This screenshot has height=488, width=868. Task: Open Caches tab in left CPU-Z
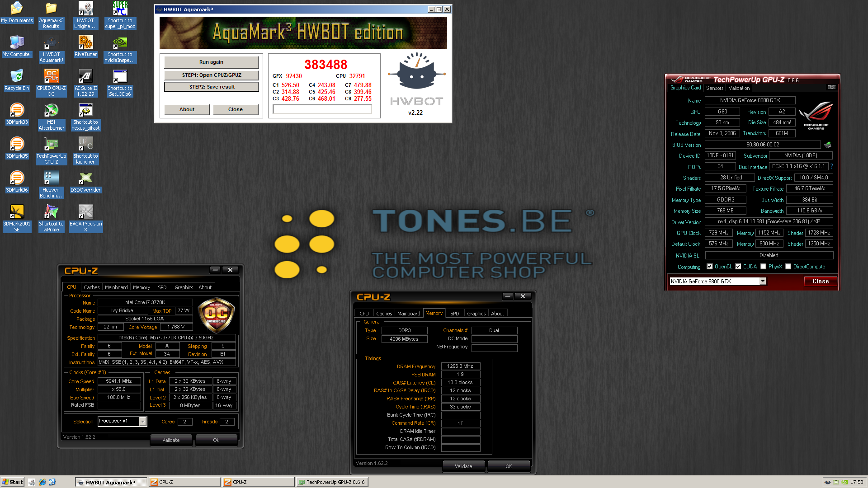(x=92, y=287)
